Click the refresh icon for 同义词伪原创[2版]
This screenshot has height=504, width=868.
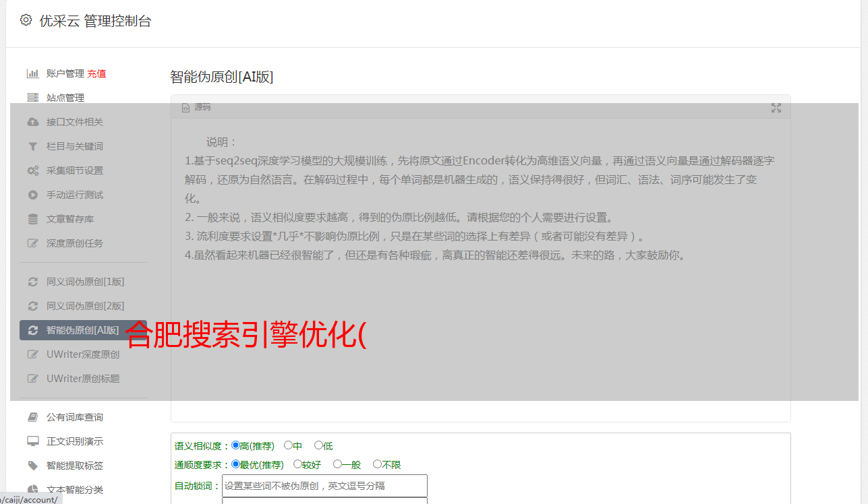32,306
